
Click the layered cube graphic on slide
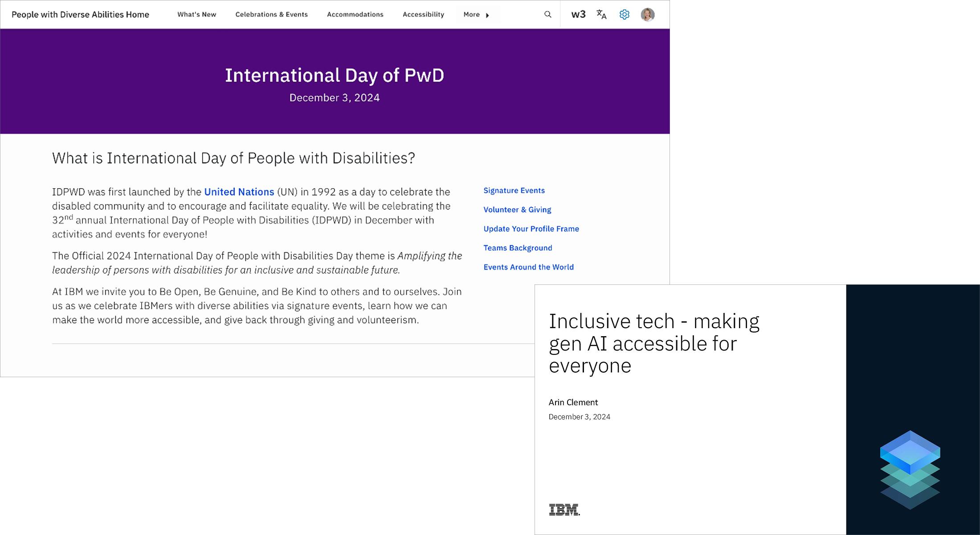point(910,469)
